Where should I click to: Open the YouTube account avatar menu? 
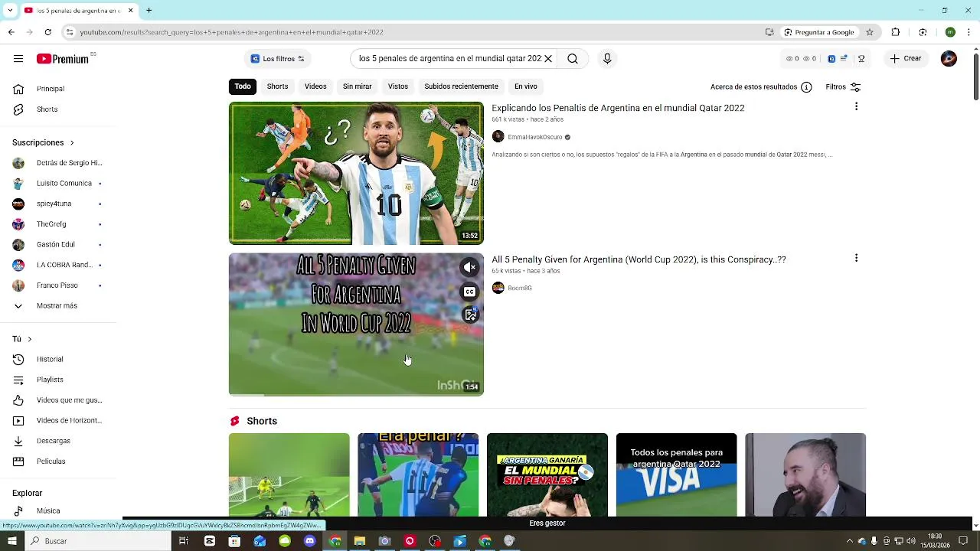coord(949,59)
